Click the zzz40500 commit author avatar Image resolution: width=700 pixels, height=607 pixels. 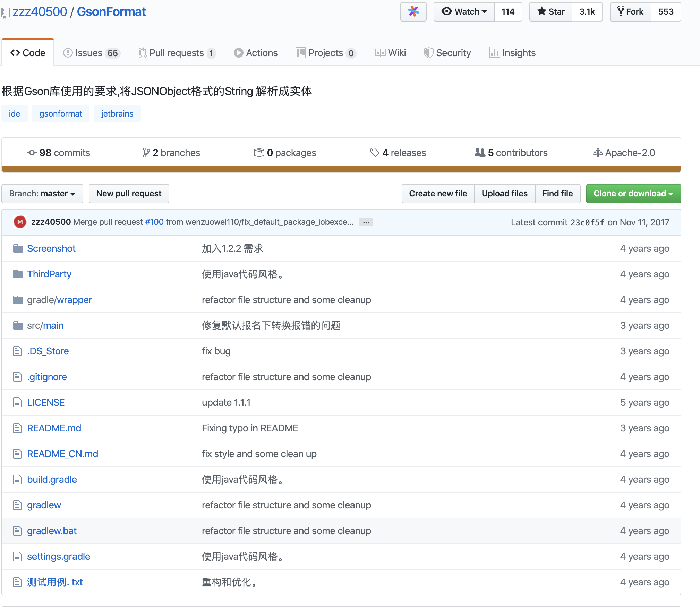tap(20, 222)
